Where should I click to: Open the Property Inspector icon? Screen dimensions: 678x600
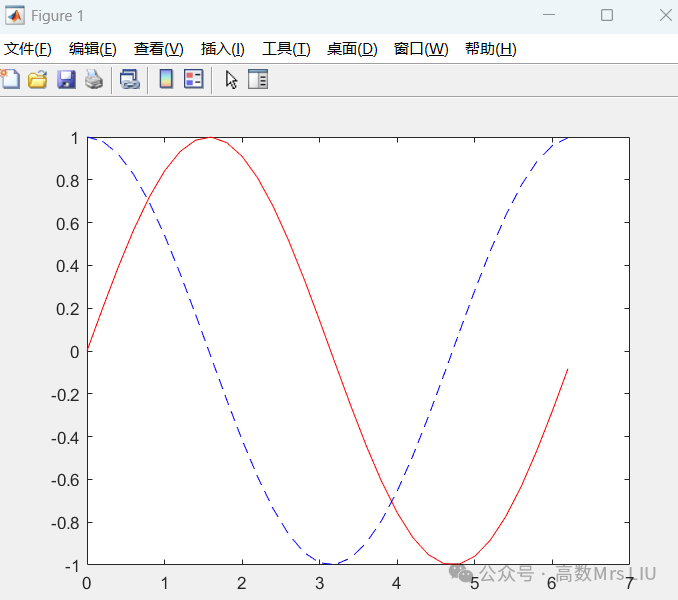(x=258, y=80)
